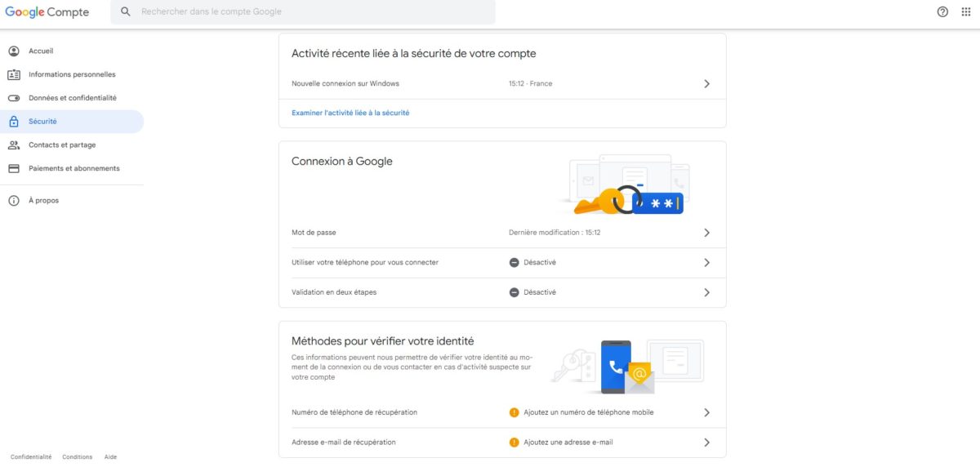Screen dimensions: 980x467
Task: Open the Confidentialité footer link
Action: point(31,457)
